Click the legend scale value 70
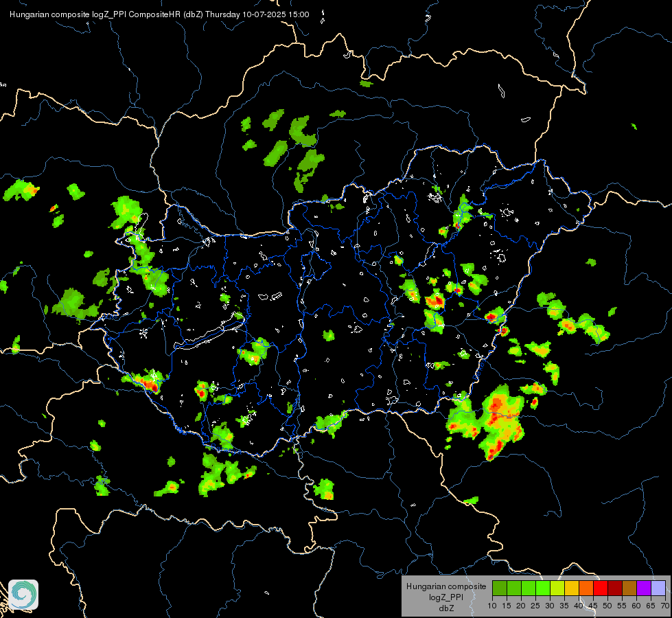Viewport: 672px width, 618px height. click(665, 606)
